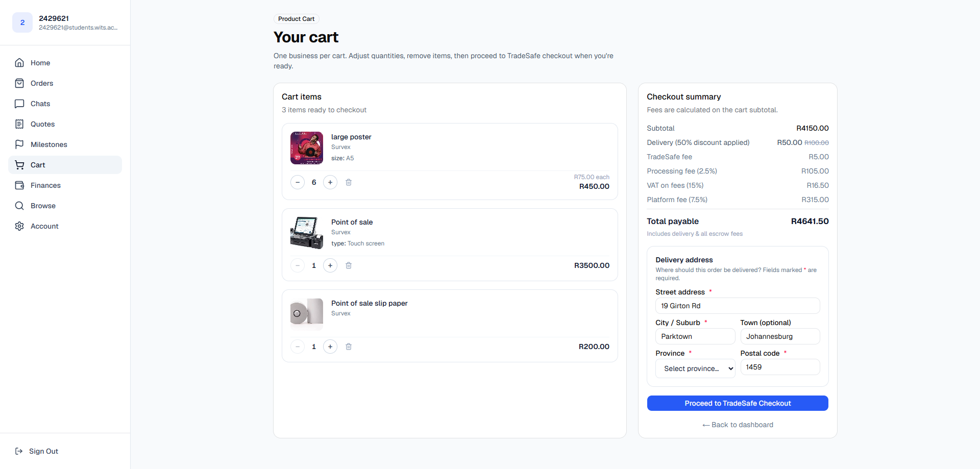
Task: Click the Sign Out icon
Action: click(x=19, y=451)
